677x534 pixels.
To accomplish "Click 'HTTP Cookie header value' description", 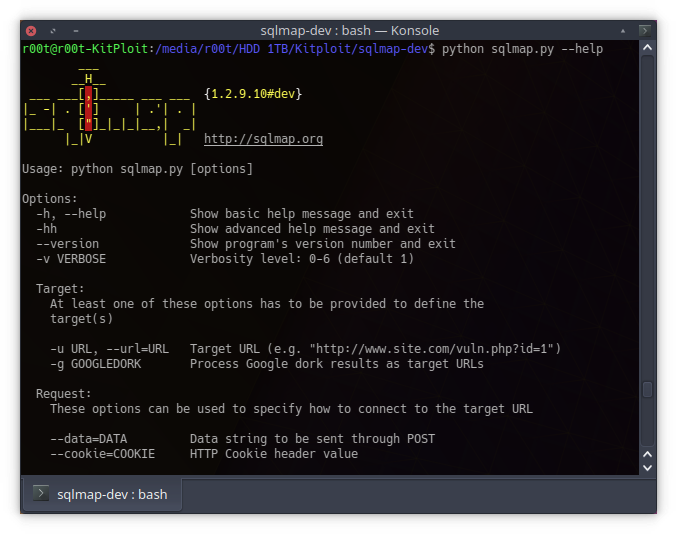I will point(274,454).
